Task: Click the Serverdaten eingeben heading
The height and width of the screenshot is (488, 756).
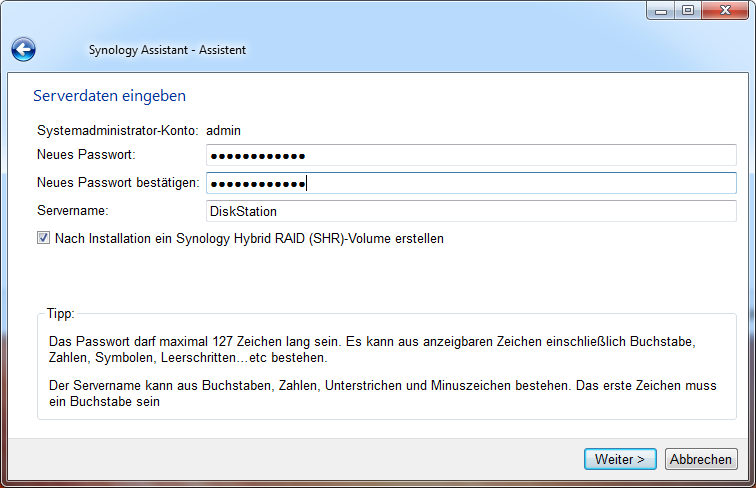Action: [x=109, y=96]
